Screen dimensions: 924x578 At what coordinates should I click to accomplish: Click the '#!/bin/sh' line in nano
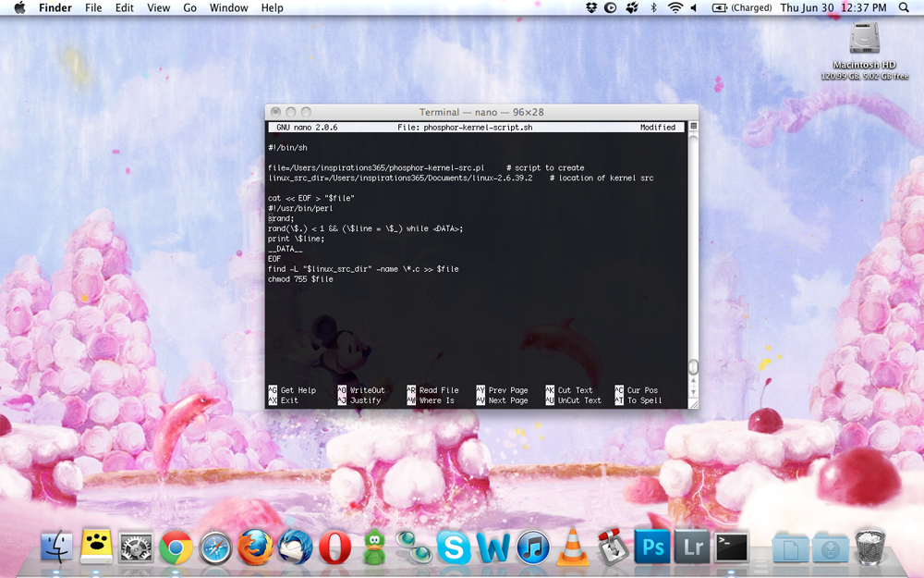pos(287,147)
